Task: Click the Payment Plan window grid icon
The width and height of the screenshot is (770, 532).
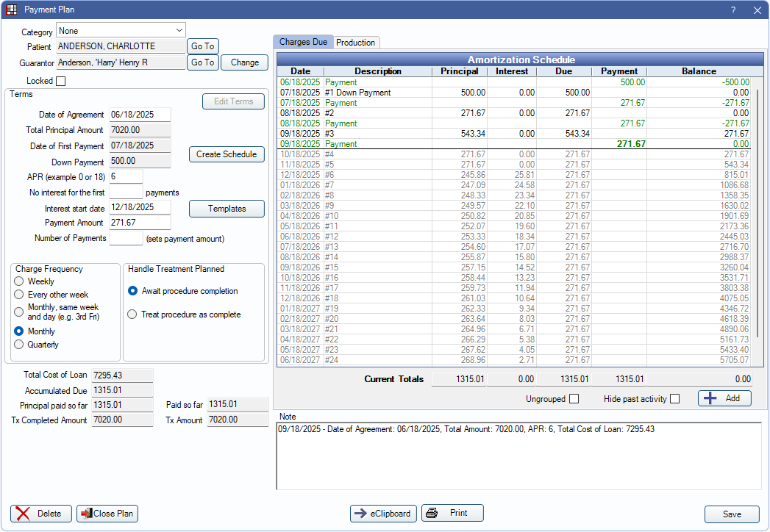Action: [x=11, y=10]
